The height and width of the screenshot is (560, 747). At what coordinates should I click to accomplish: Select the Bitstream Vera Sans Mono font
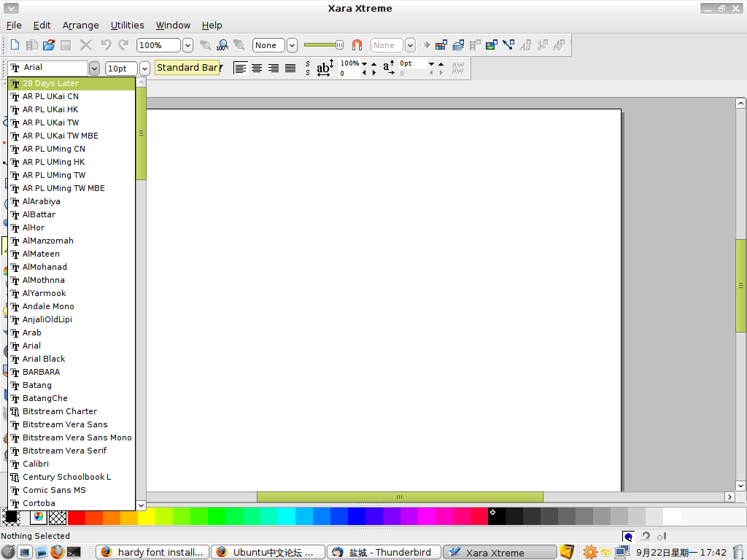71,437
